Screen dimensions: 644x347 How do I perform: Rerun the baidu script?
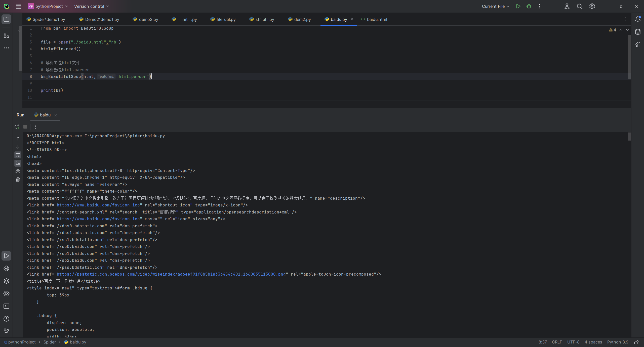point(17,127)
